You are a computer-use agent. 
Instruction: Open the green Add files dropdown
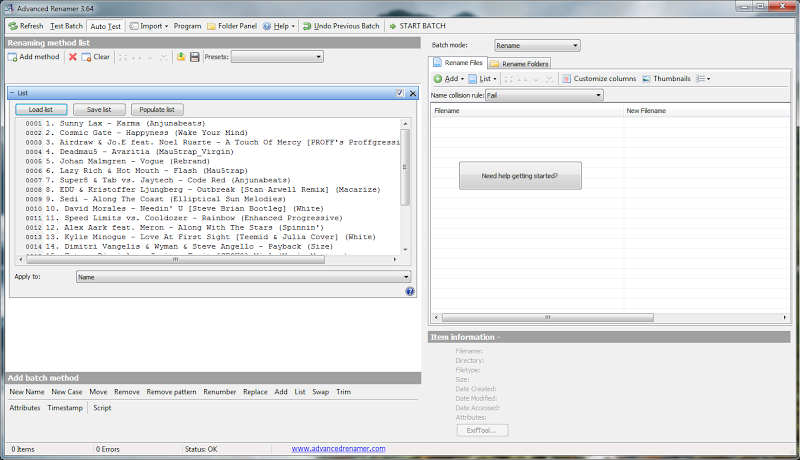pos(449,79)
